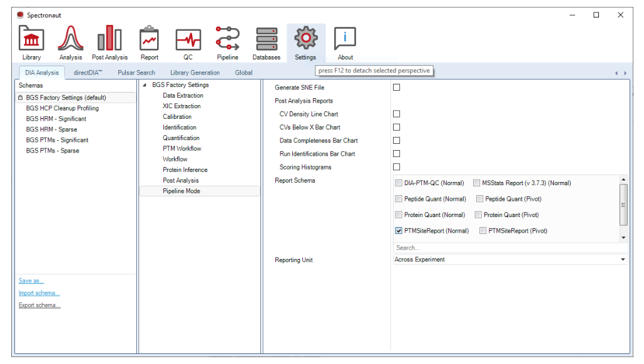Viewport: 644px width, 364px height.
Task: Select Pipeline Mode settings node
Action: [200, 191]
